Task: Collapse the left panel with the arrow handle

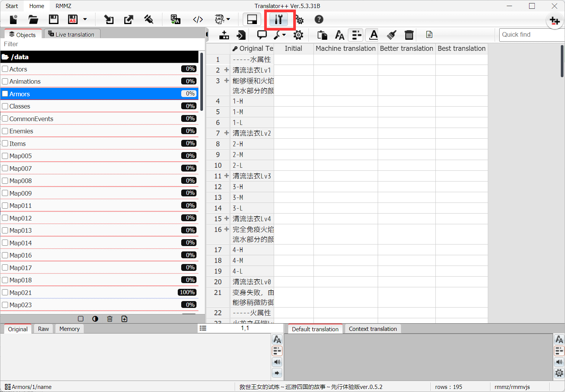Action: click(x=207, y=35)
